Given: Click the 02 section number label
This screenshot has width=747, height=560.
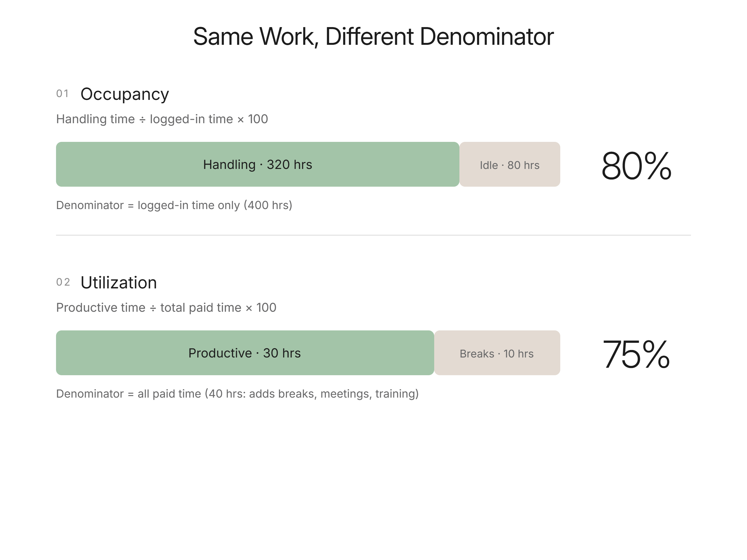Looking at the screenshot, I should [x=63, y=282].
